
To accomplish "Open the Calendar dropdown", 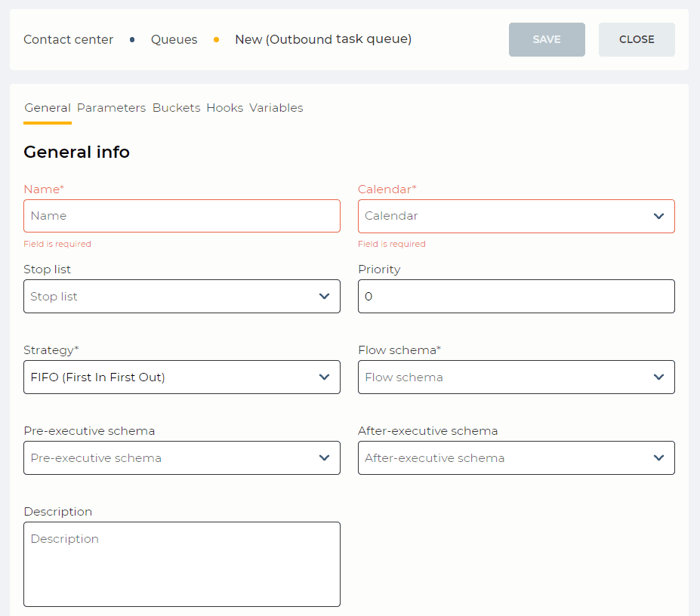I will click(516, 216).
